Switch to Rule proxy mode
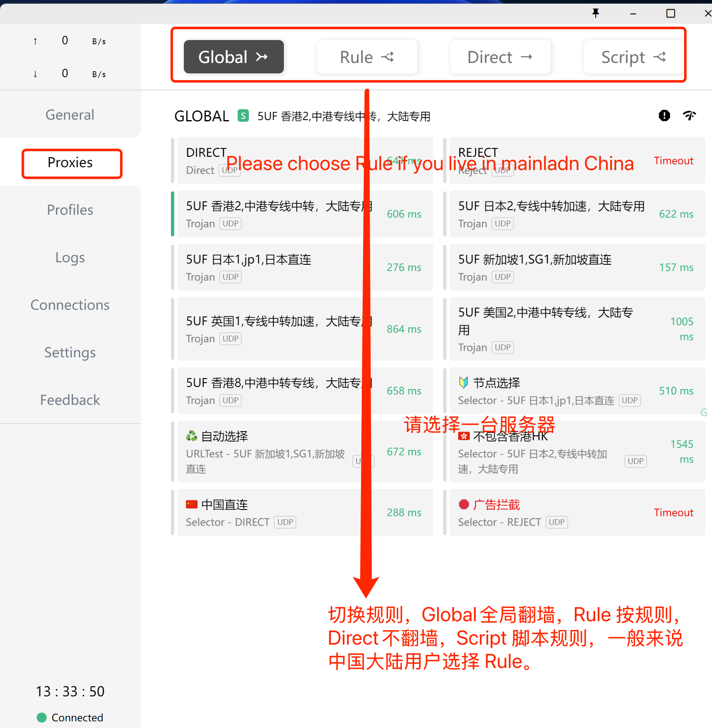Viewport: 712px width, 728px height. (x=367, y=57)
